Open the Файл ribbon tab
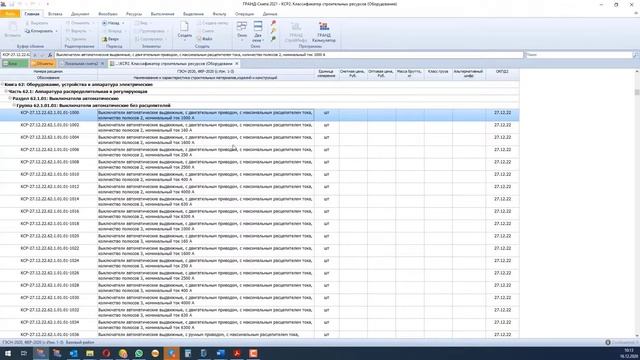The height and width of the screenshot is (360, 640). click(10, 14)
